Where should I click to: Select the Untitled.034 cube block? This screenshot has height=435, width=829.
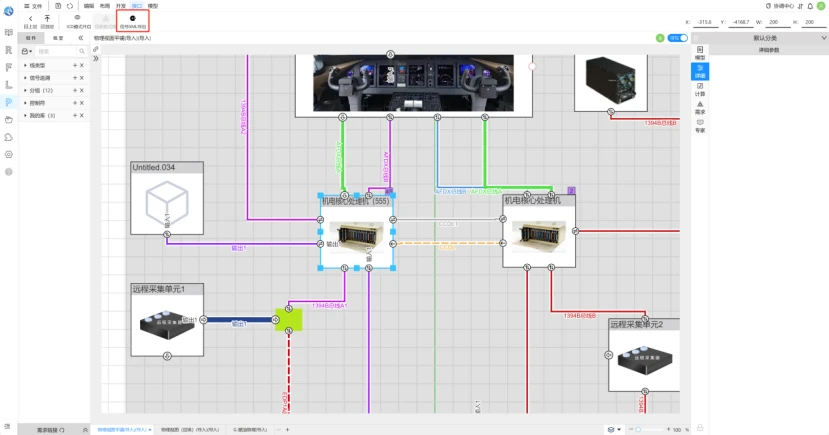167,198
